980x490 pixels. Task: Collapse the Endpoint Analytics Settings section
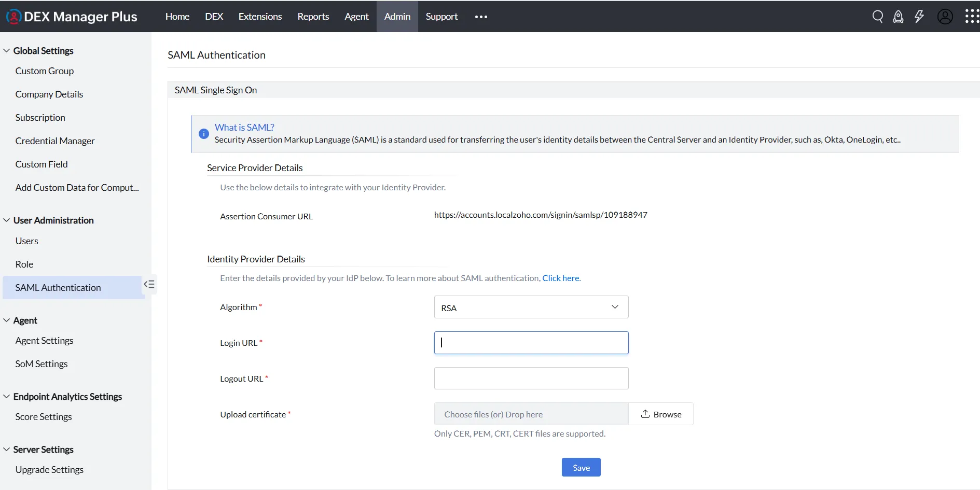pos(7,397)
